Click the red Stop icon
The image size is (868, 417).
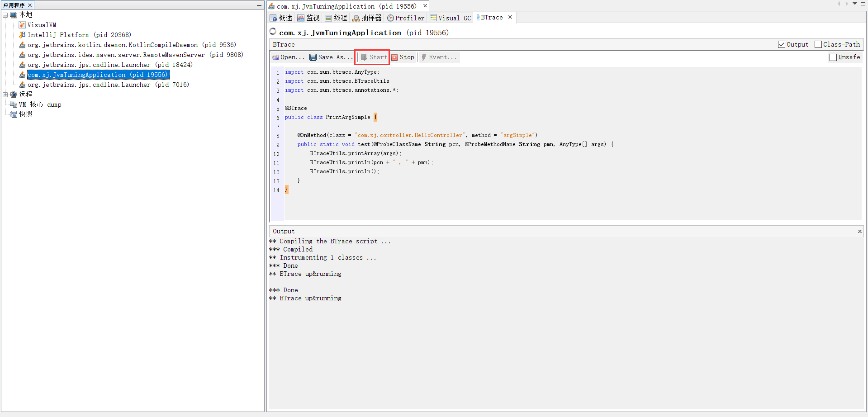[x=394, y=57]
